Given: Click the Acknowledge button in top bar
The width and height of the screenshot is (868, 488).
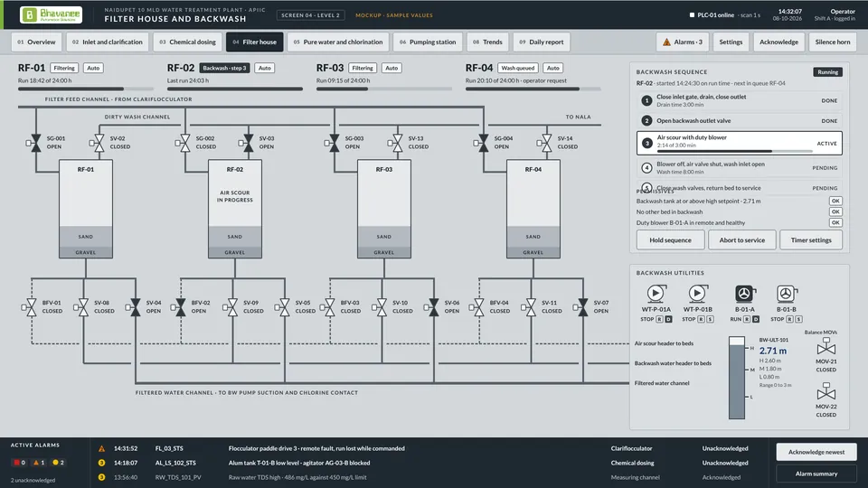Looking at the screenshot, I should (x=778, y=42).
